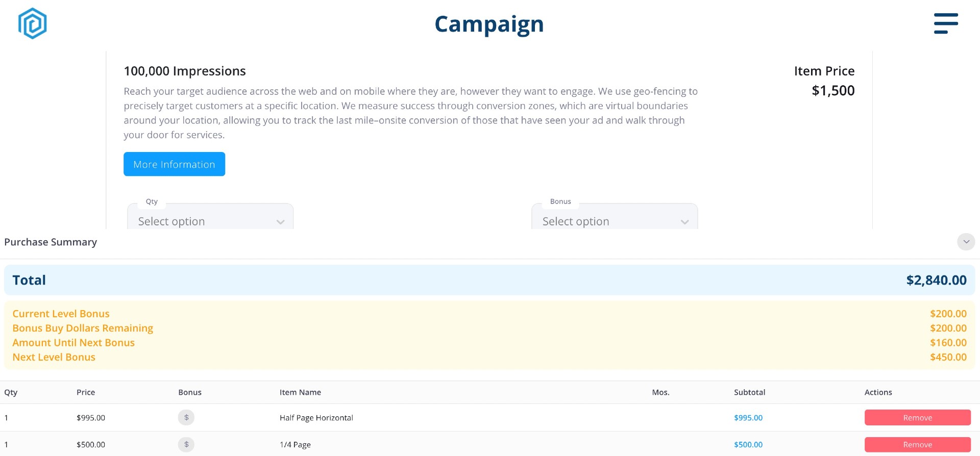
Task: Open the hamburger menu
Action: tap(946, 23)
